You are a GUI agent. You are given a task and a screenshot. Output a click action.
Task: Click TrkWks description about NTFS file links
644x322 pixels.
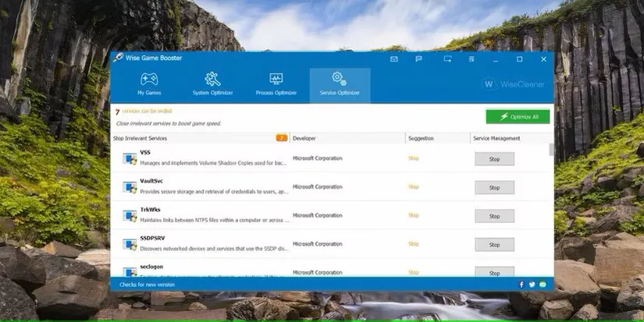[215, 221]
